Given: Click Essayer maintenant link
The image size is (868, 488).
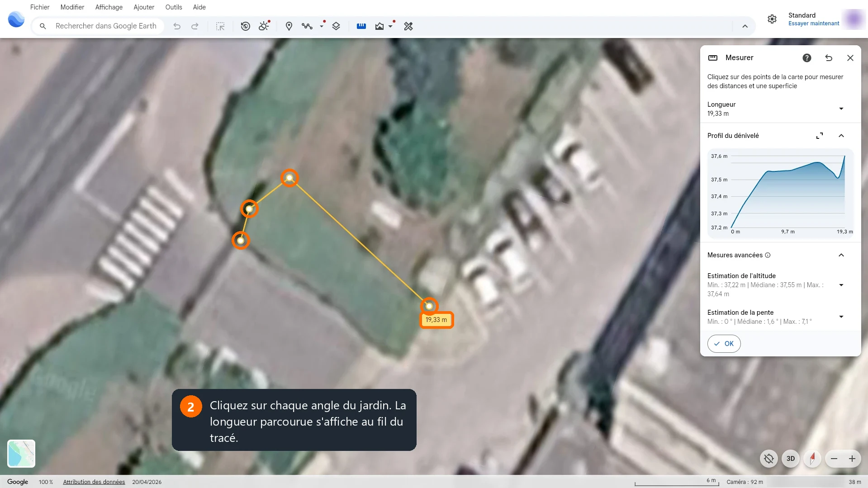Looking at the screenshot, I should (814, 24).
